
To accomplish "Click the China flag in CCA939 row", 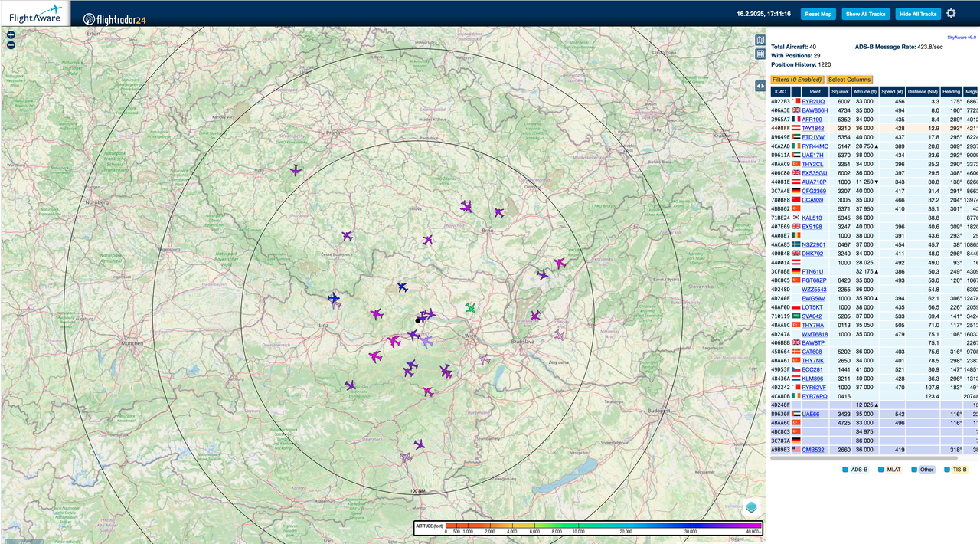I will (795, 200).
